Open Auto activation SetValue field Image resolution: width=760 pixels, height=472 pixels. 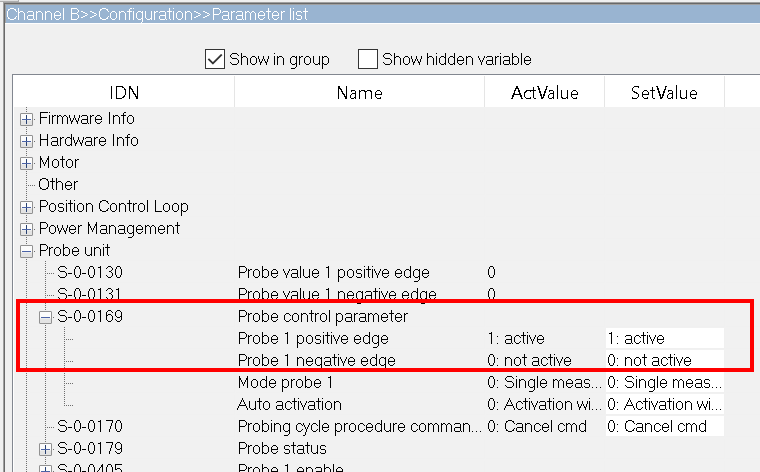click(x=665, y=404)
